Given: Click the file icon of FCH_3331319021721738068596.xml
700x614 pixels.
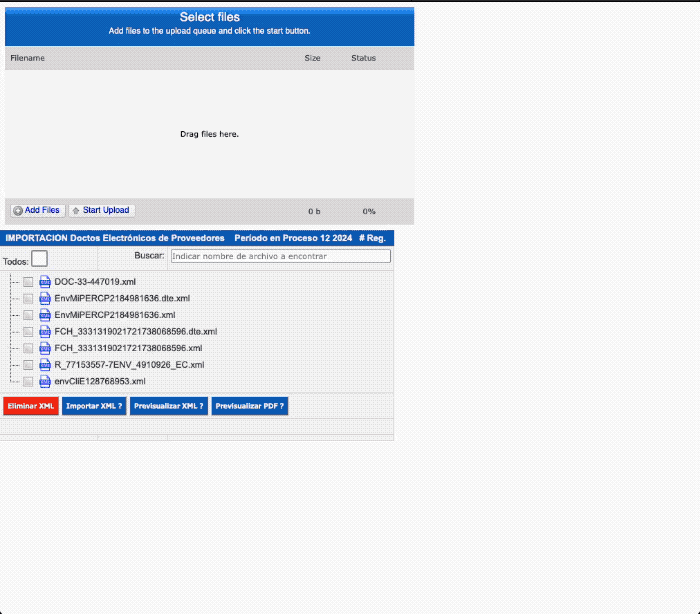Looking at the screenshot, I should [45, 348].
